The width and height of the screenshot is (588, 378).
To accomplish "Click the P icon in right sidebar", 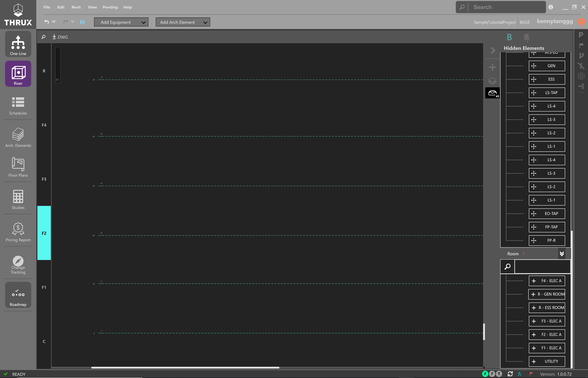I will (x=581, y=35).
